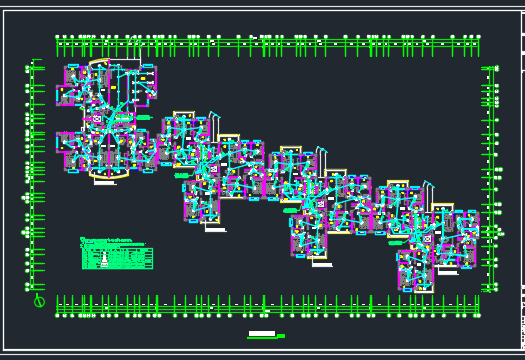Click the north arrow compass symbol

click(40, 300)
